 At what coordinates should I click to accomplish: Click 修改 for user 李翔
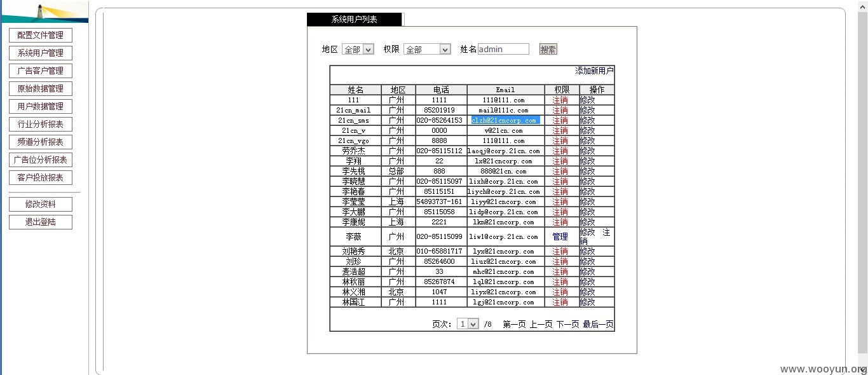pyautogui.click(x=588, y=161)
